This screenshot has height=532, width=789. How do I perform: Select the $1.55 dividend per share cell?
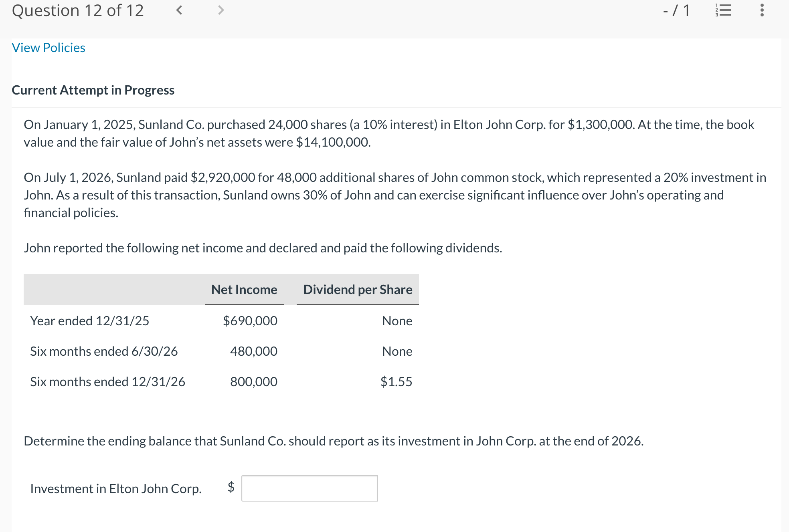396,381
